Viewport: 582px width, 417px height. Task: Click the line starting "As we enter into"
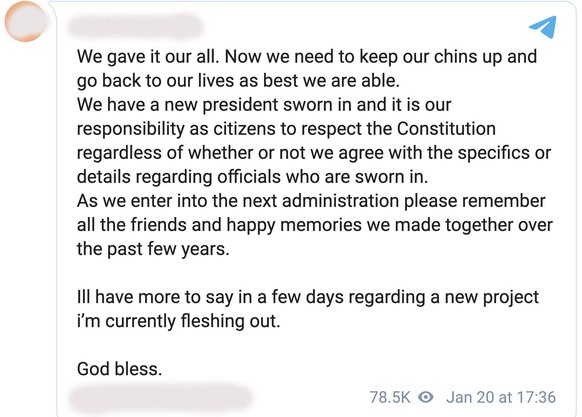click(311, 201)
